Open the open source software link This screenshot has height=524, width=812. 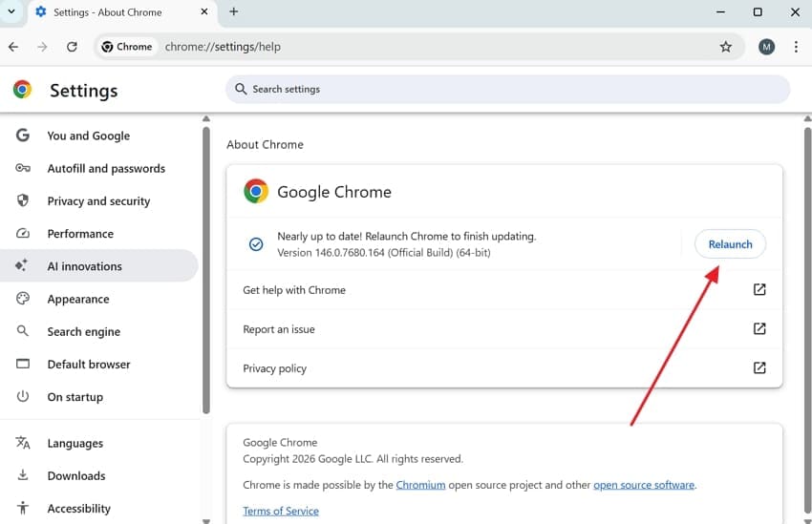644,485
